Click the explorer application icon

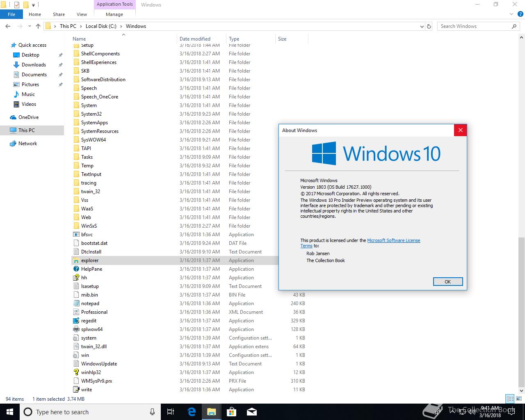(76, 260)
